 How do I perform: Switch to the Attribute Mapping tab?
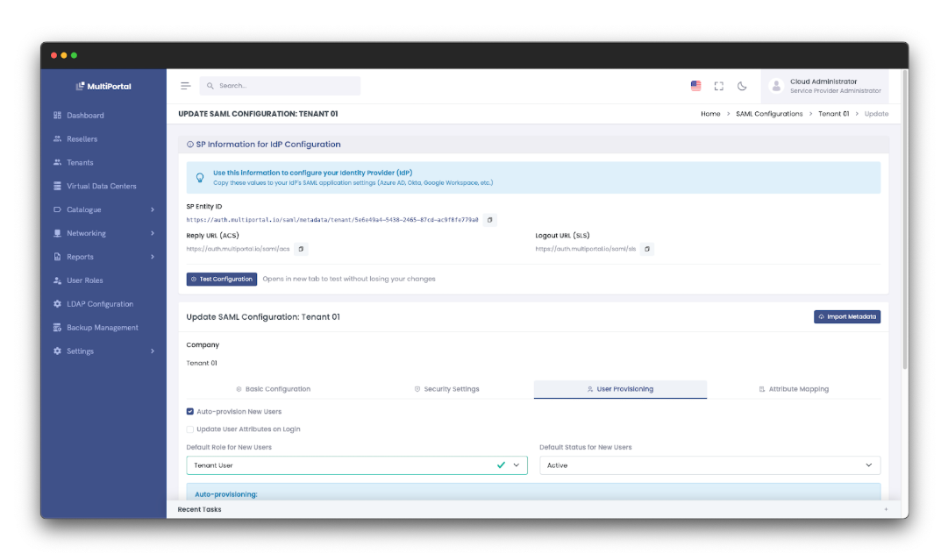[794, 388]
